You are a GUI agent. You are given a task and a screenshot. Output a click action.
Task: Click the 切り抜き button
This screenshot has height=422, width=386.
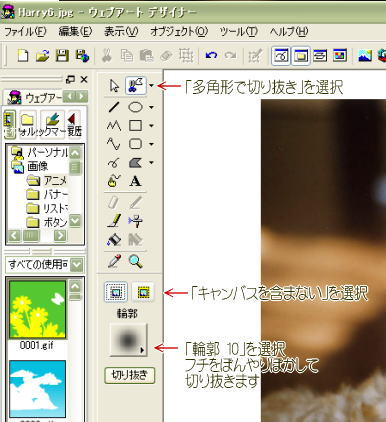point(130,376)
